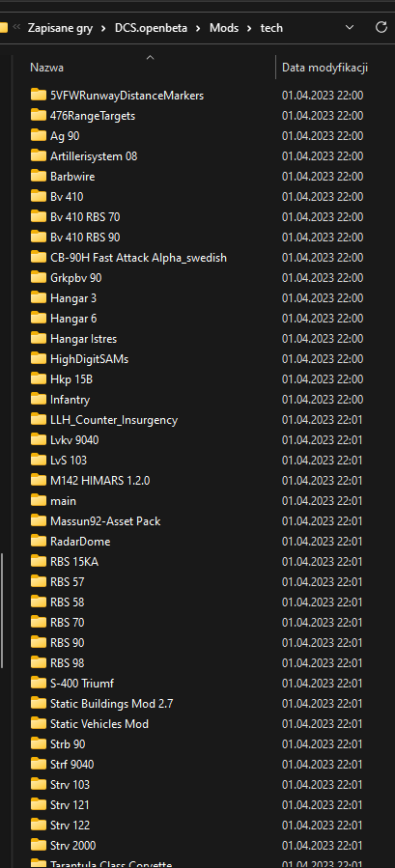Viewport: 395px width, 868px height.
Task: Click modification date of Barbwire row
Action: pyautogui.click(x=323, y=176)
